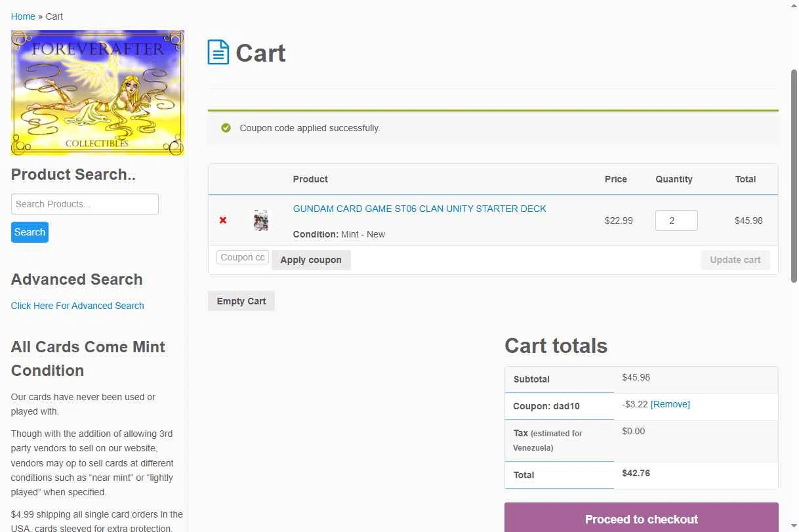The image size is (799, 532).
Task: Click the Quantity column header
Action: click(674, 179)
